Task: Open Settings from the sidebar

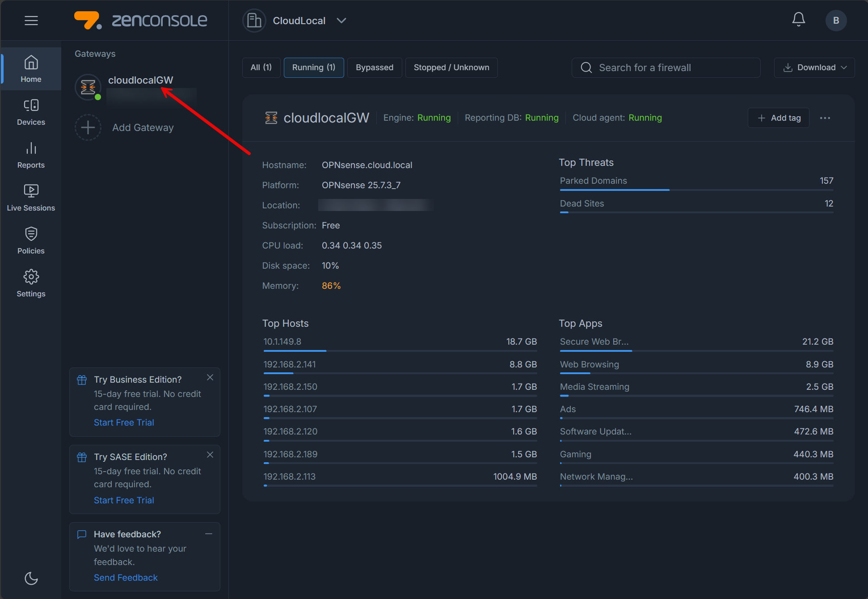Action: click(x=31, y=283)
